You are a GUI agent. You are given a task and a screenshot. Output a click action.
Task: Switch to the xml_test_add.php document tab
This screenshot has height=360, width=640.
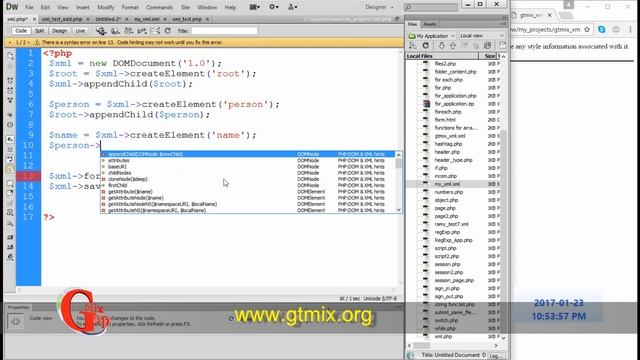[x=62, y=19]
